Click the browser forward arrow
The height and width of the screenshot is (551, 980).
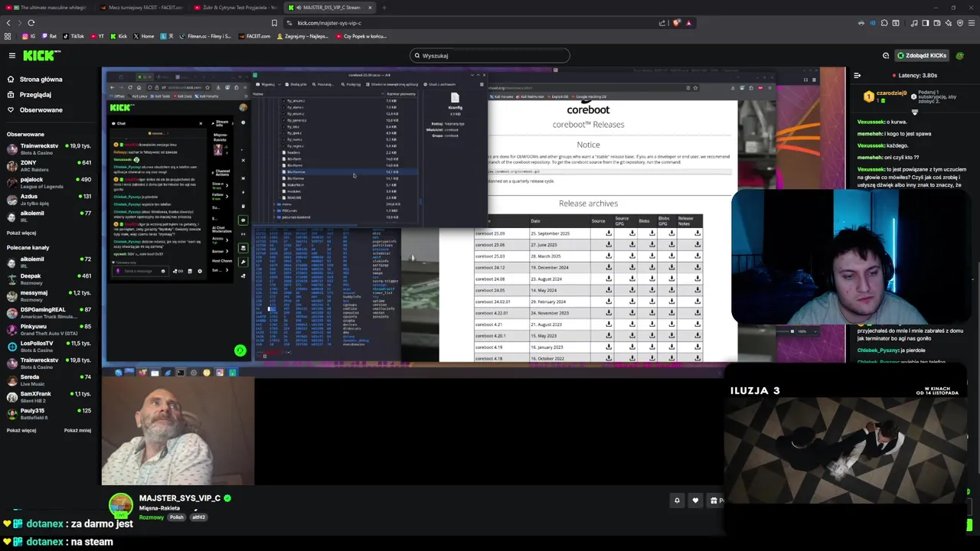(x=19, y=23)
